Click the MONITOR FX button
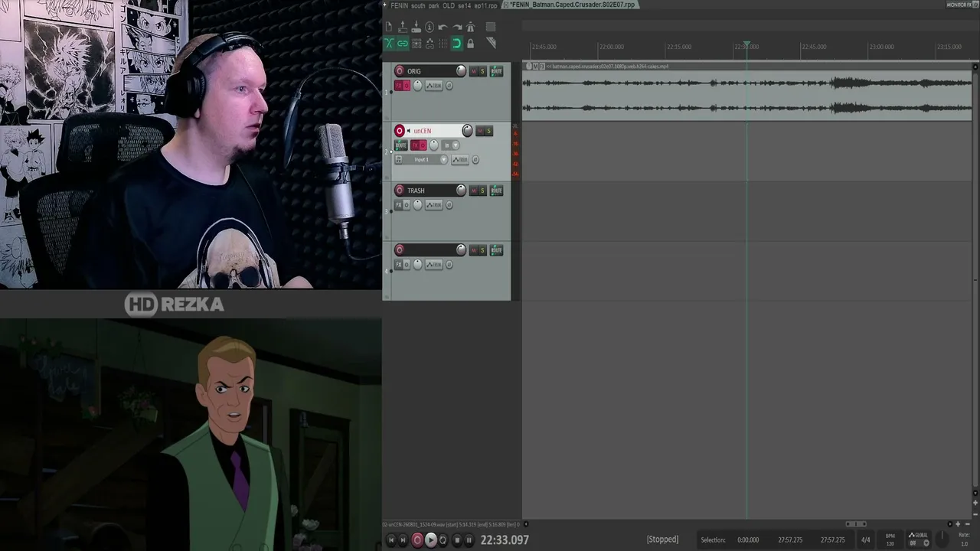The height and width of the screenshot is (551, 980). coord(960,5)
